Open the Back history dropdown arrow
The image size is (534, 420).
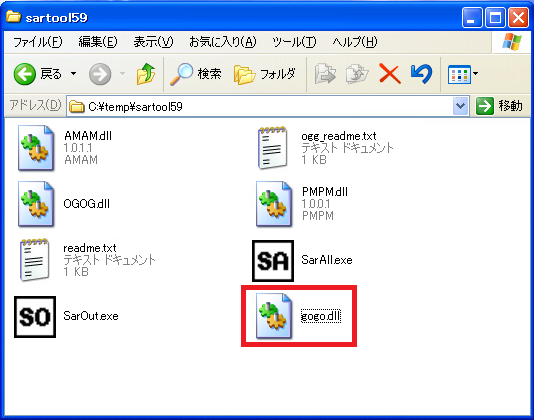click(x=73, y=73)
